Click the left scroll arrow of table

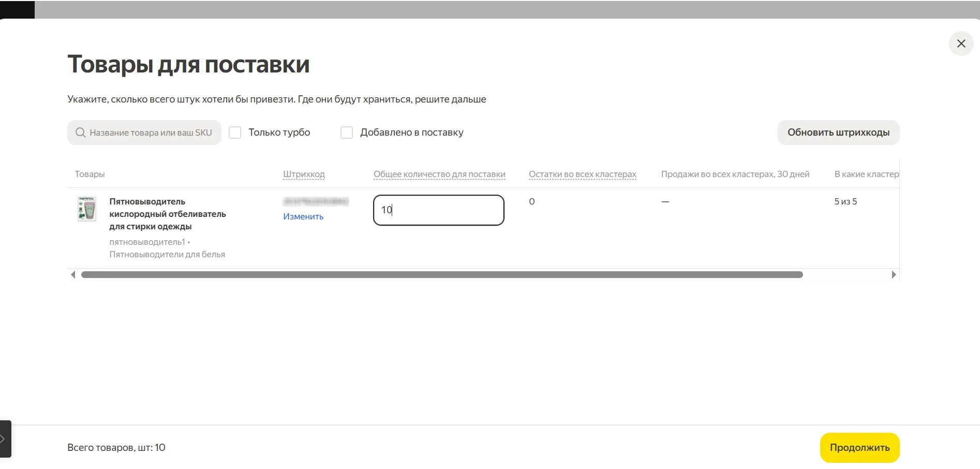click(73, 274)
